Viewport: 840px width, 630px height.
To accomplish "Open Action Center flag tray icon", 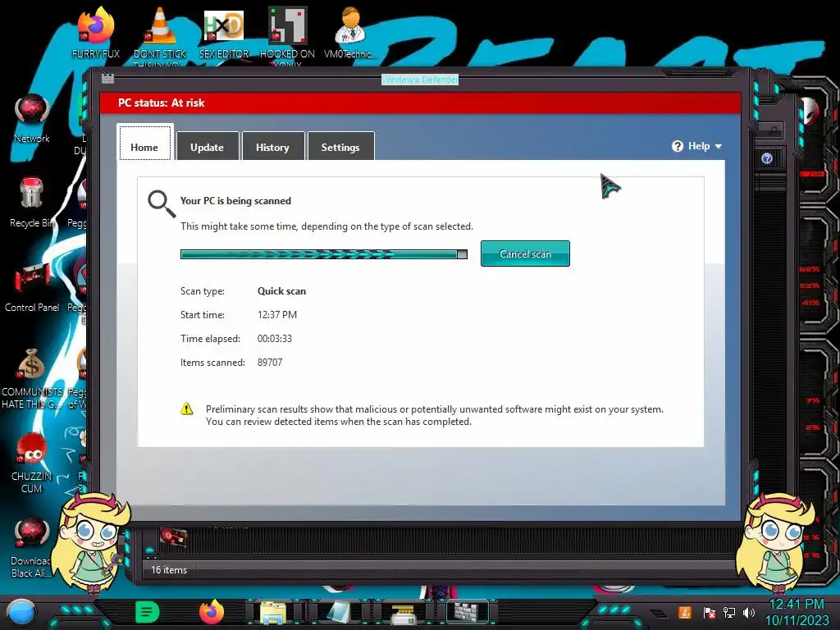I will pos(709,613).
